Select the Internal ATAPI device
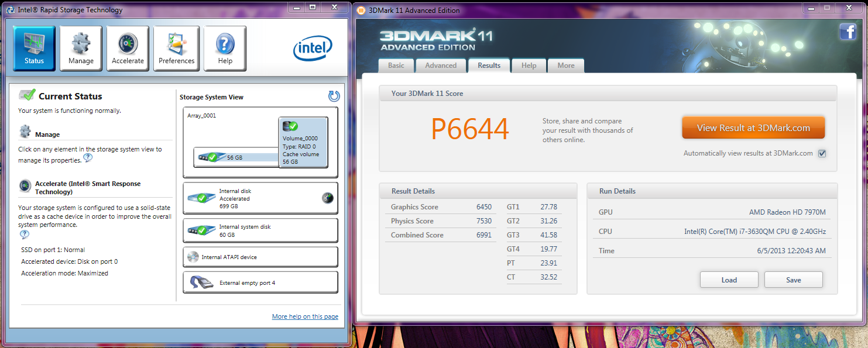The image size is (868, 348). 260,257
